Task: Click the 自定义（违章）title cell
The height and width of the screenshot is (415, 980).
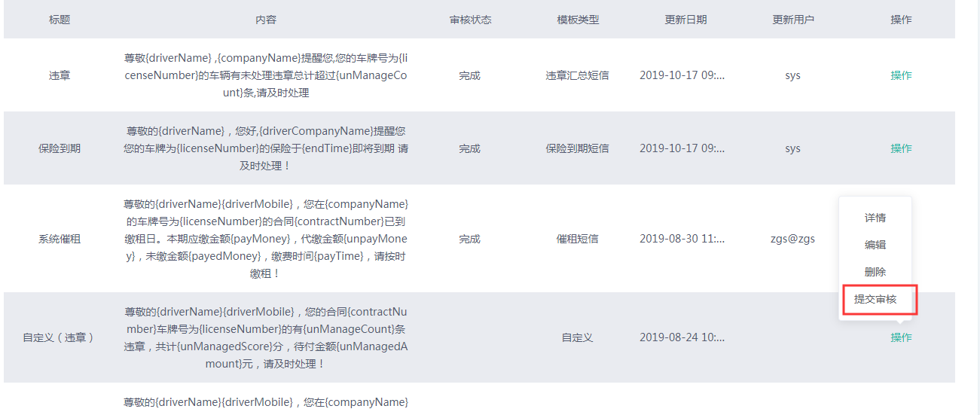Action: pyautogui.click(x=60, y=337)
